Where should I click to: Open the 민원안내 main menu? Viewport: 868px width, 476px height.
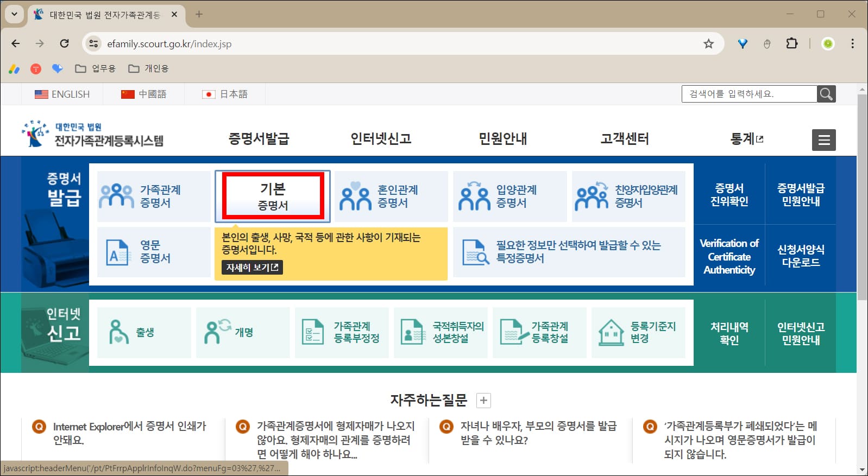pos(502,139)
